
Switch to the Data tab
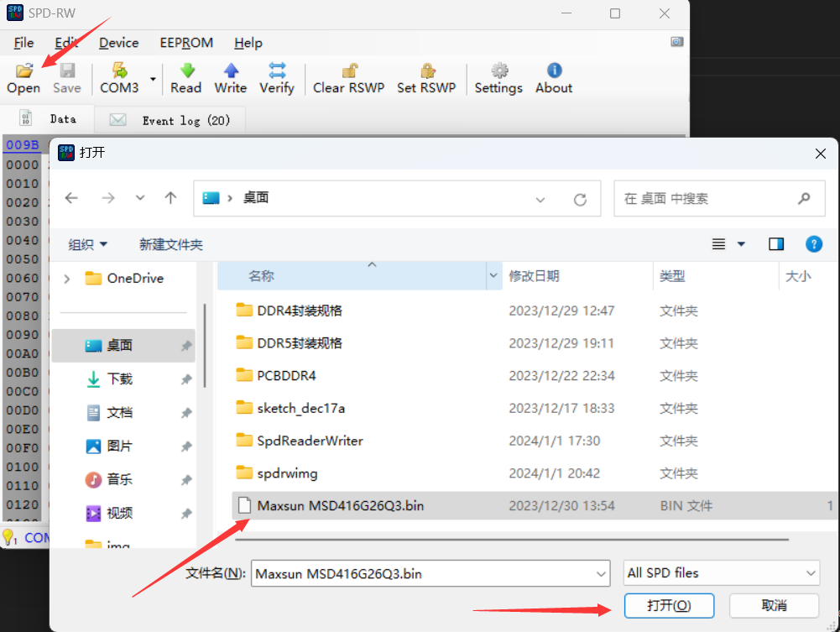pyautogui.click(x=48, y=119)
